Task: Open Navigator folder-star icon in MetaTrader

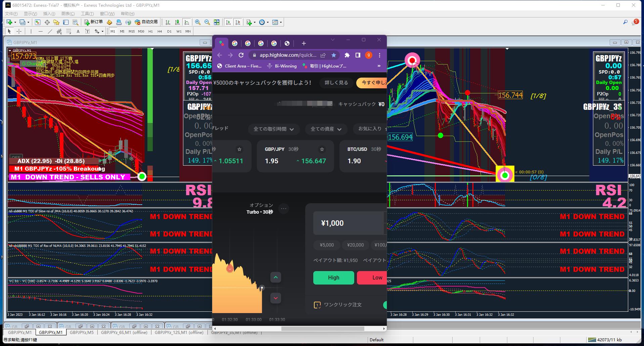Action: pyautogui.click(x=56, y=22)
